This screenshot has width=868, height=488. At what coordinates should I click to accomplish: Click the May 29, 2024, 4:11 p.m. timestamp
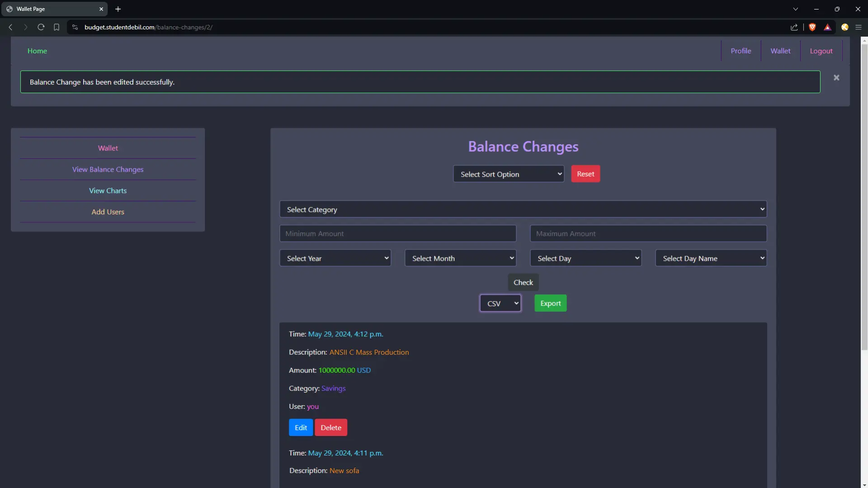tap(345, 453)
